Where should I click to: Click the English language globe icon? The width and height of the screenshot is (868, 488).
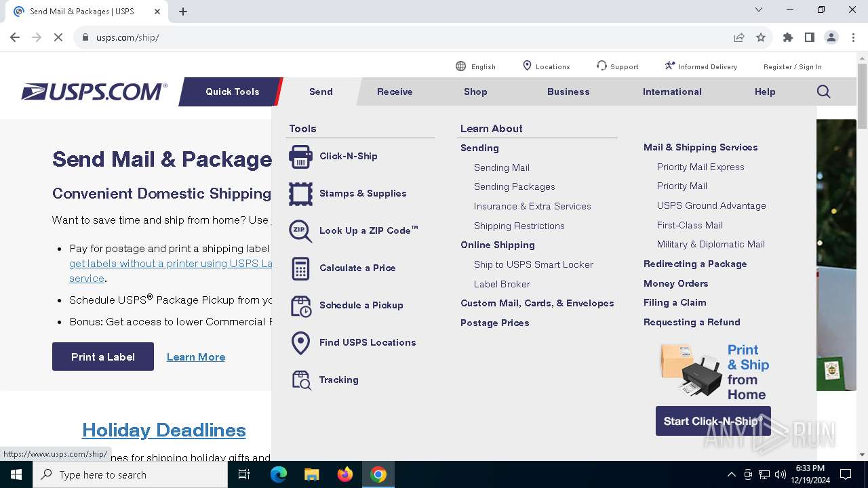coord(461,66)
